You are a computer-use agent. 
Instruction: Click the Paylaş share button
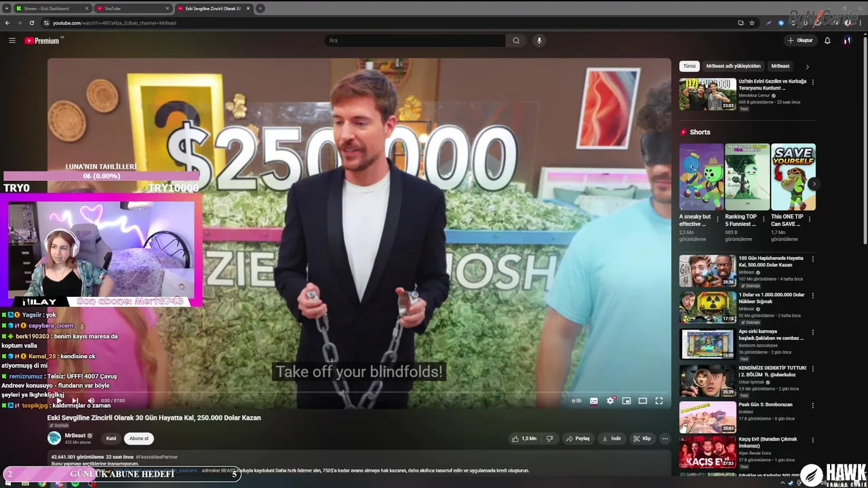pos(578,439)
